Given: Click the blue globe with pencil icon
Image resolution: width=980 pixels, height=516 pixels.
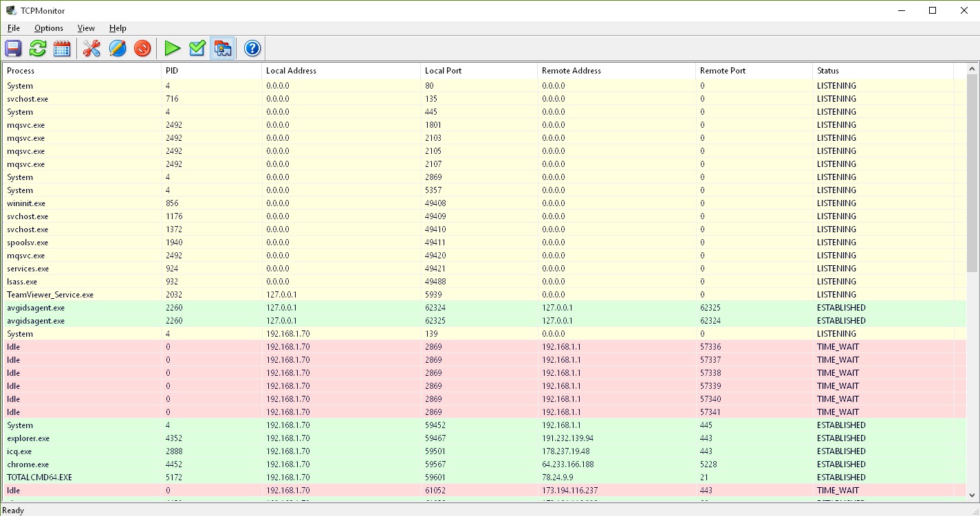Looking at the screenshot, I should click(118, 48).
